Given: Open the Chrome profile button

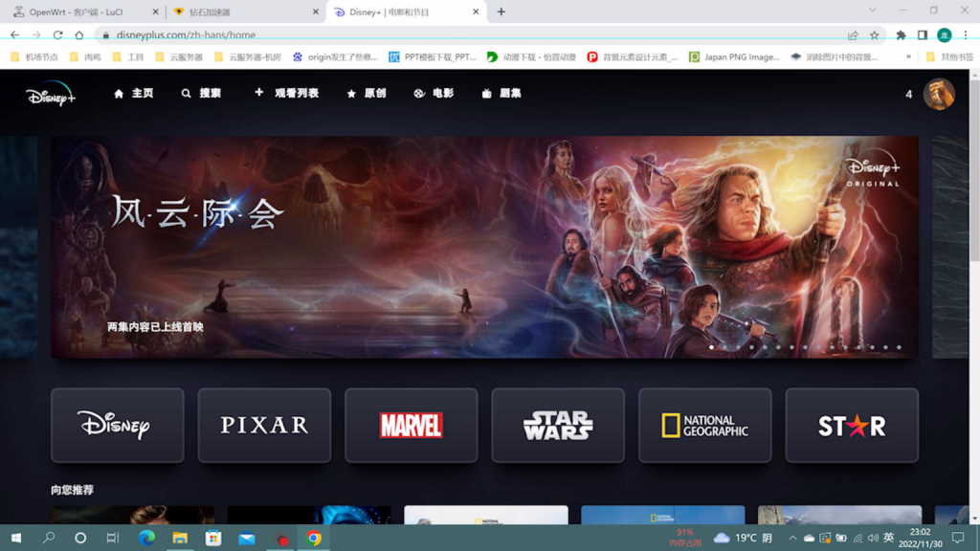Looking at the screenshot, I should (x=945, y=35).
